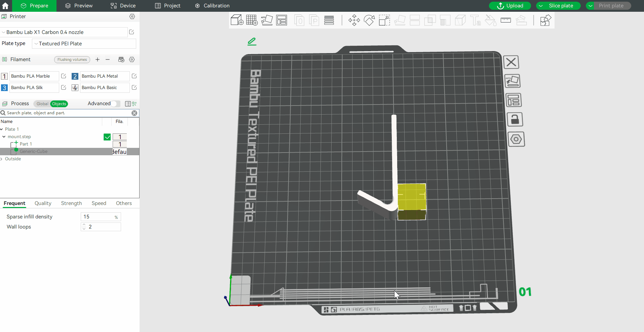Switch Process to Global mode

point(42,104)
